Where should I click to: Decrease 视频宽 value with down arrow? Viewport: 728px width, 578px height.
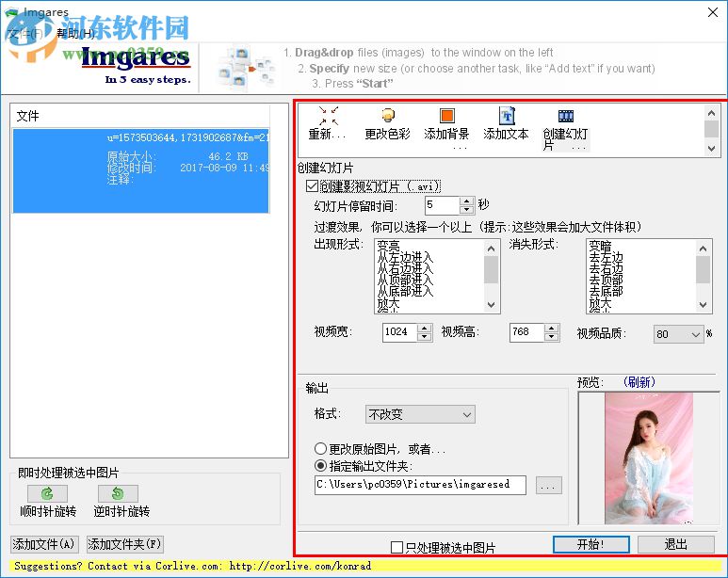(425, 337)
